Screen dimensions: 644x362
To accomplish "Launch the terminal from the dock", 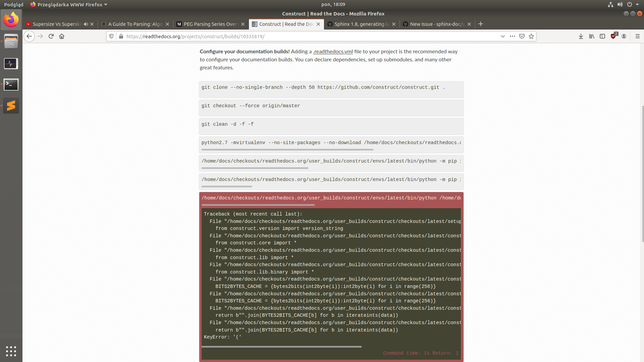I will (11, 84).
